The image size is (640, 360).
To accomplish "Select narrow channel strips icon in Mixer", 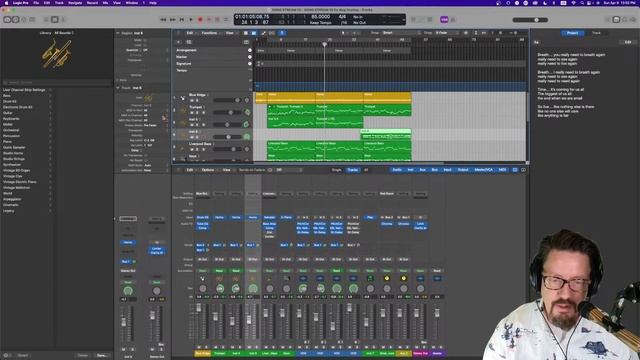I will pyautogui.click(x=515, y=170).
